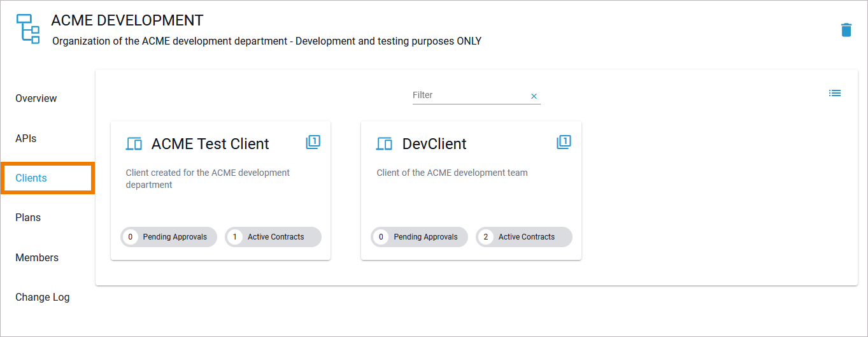Open the Plans tab

pyautogui.click(x=28, y=217)
